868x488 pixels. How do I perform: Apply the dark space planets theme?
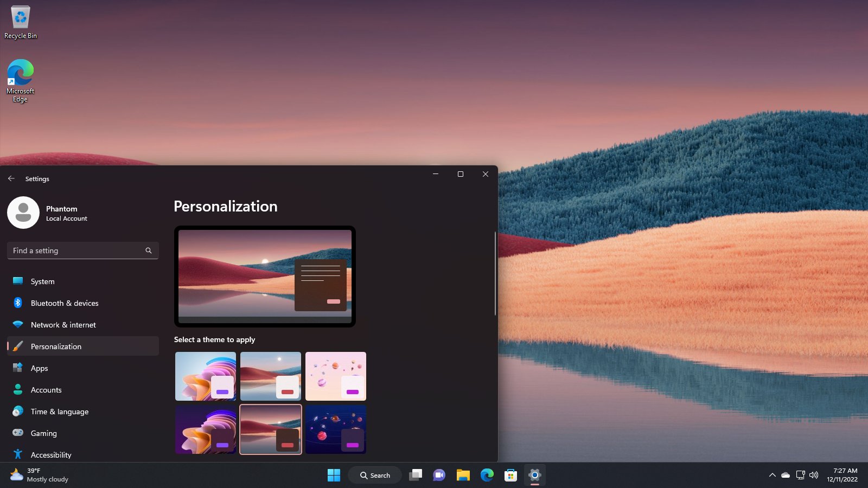point(336,429)
